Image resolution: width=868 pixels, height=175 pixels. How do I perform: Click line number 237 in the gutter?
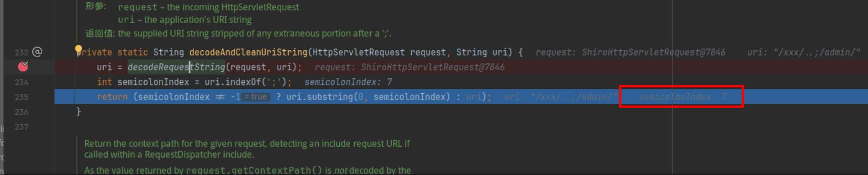(21, 127)
